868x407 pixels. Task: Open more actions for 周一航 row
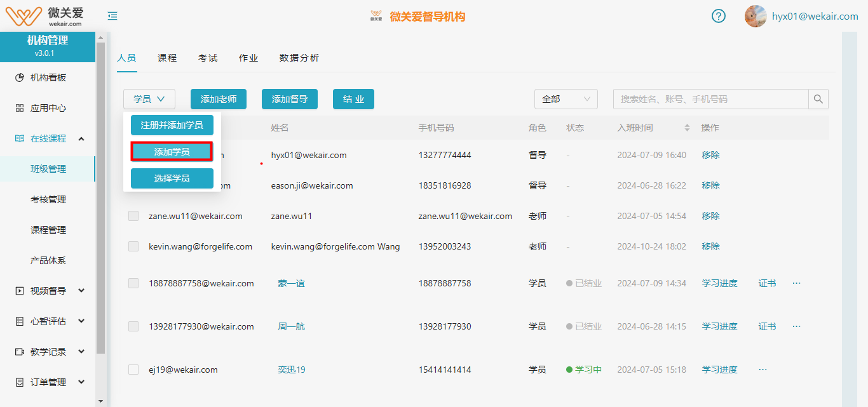coord(796,326)
